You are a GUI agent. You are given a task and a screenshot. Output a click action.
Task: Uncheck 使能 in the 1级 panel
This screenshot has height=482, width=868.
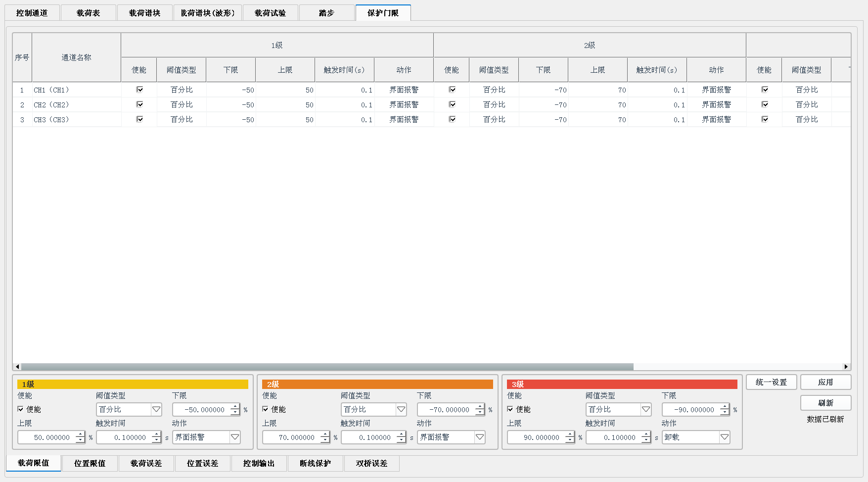21,409
